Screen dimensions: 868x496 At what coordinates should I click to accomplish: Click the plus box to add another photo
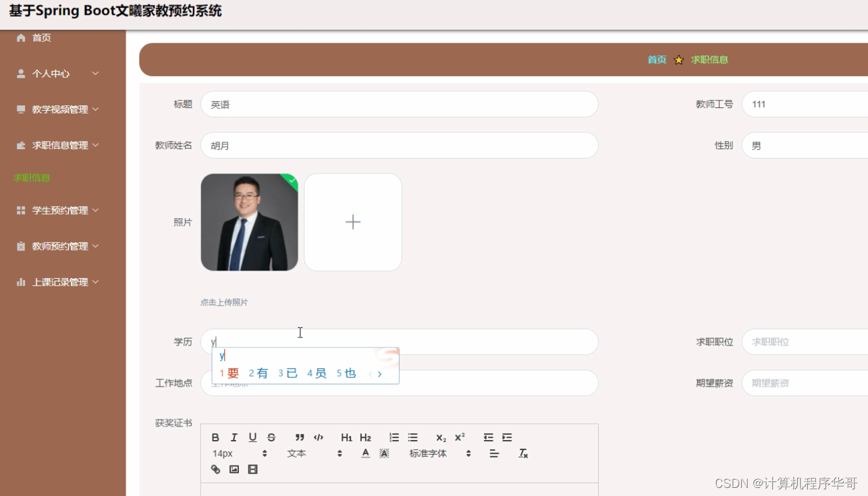click(352, 222)
